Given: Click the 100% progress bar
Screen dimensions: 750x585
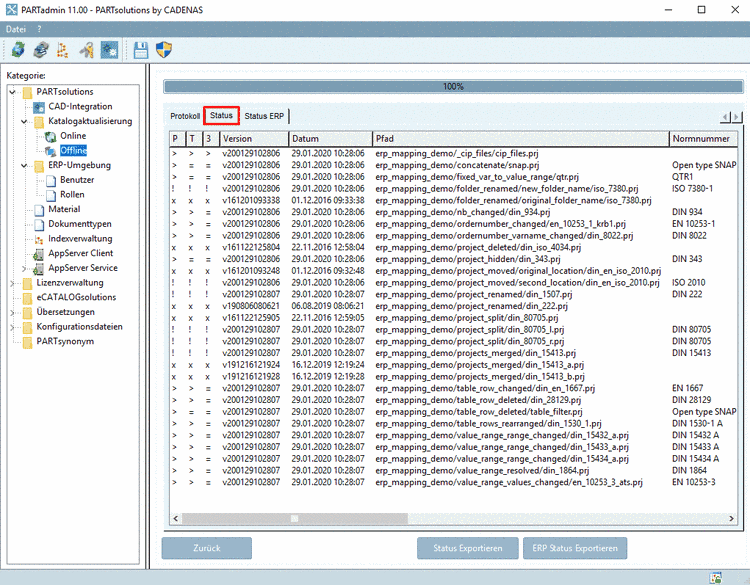Looking at the screenshot, I should pyautogui.click(x=453, y=87).
